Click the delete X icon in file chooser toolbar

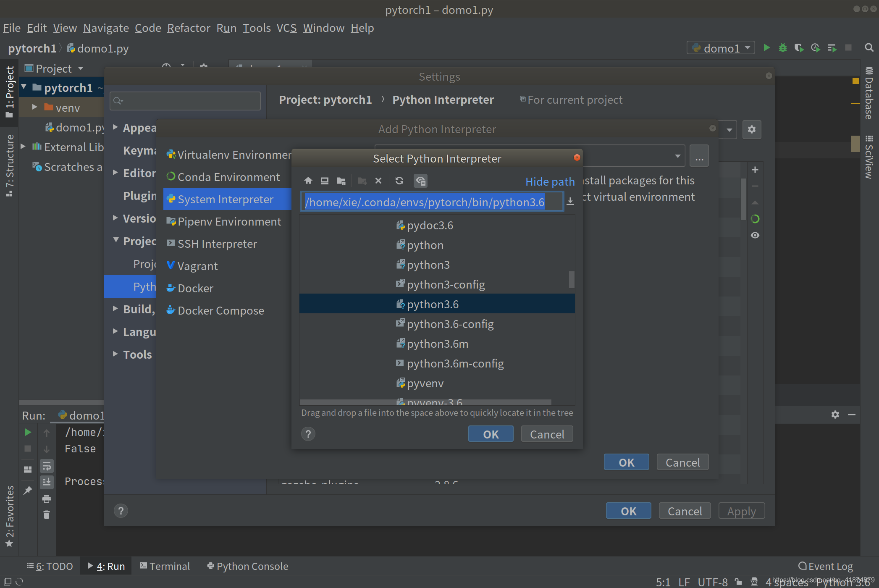[378, 181]
